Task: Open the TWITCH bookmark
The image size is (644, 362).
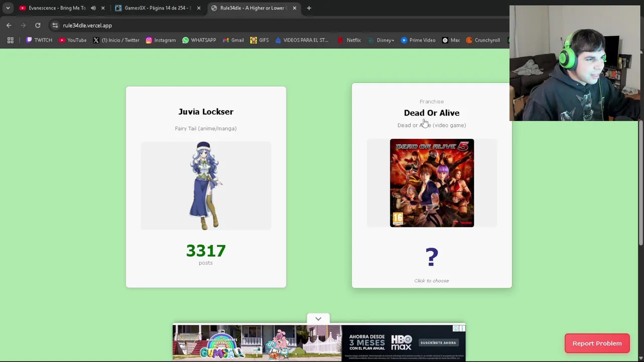Action: pyautogui.click(x=39, y=40)
